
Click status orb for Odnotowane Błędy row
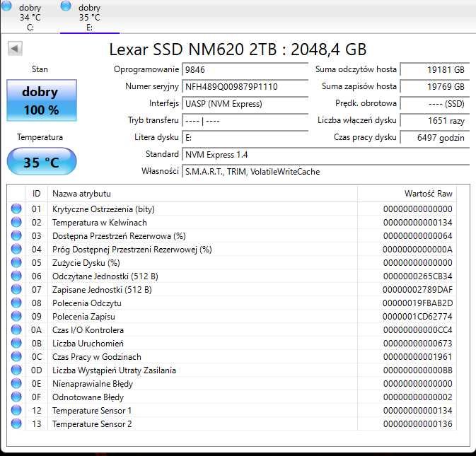16,397
